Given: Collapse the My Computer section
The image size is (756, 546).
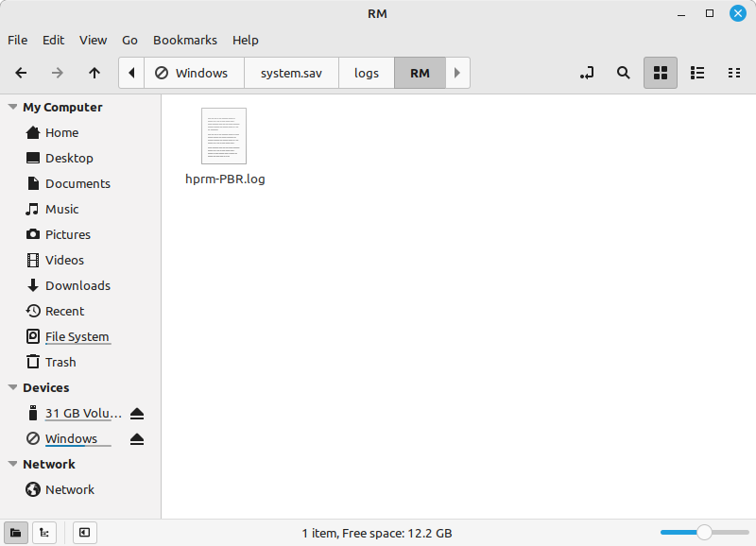Looking at the screenshot, I should point(13,107).
